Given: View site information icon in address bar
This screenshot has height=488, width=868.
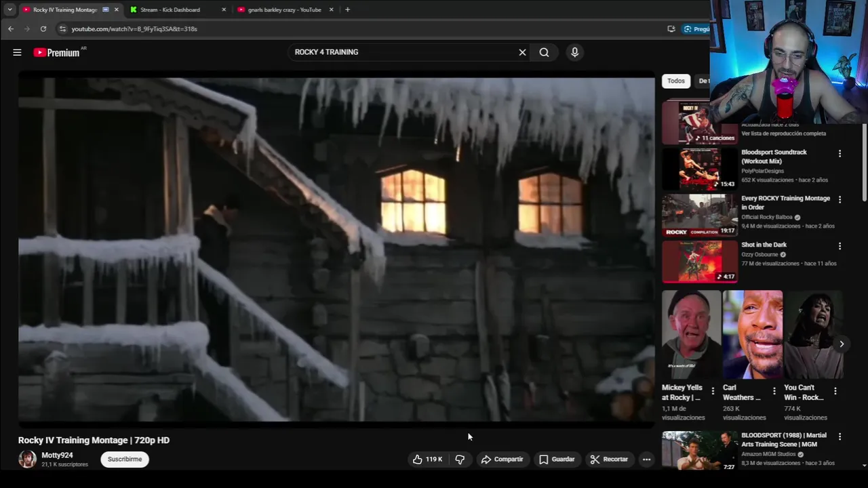Looking at the screenshot, I should (62, 28).
